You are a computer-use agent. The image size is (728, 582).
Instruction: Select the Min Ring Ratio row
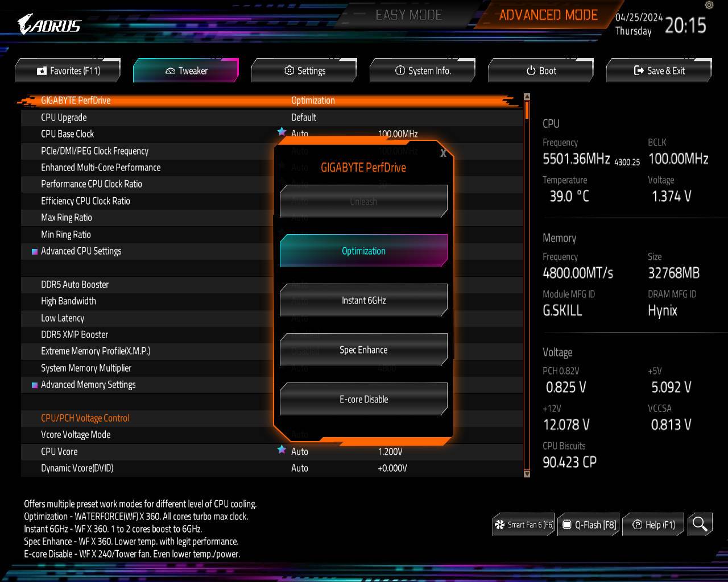tap(272, 234)
